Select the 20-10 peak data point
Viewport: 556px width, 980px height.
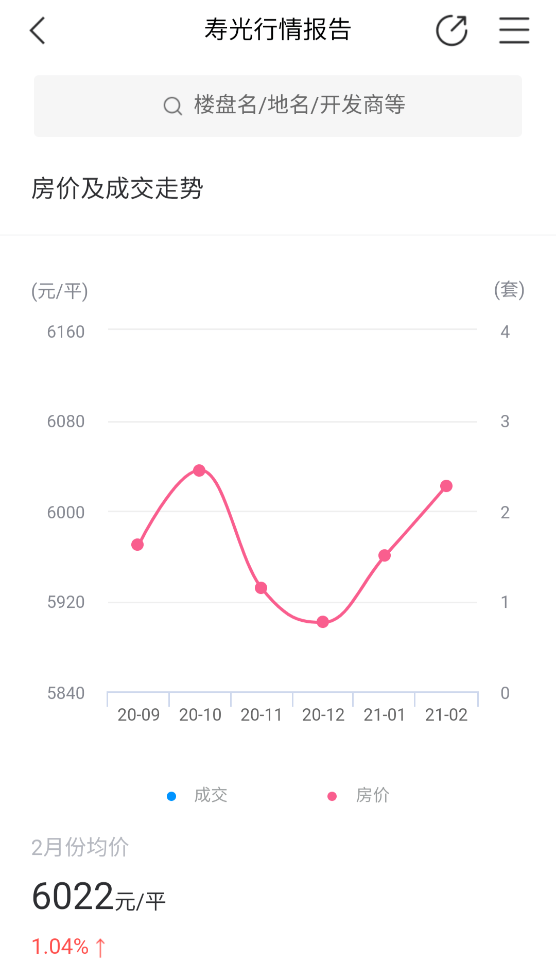coord(200,470)
